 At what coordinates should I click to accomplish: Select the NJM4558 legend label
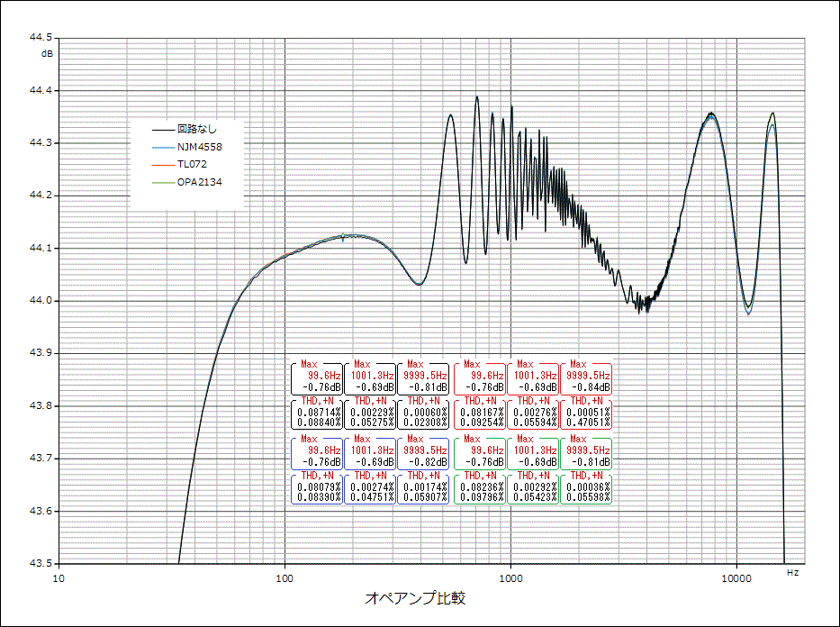point(199,146)
